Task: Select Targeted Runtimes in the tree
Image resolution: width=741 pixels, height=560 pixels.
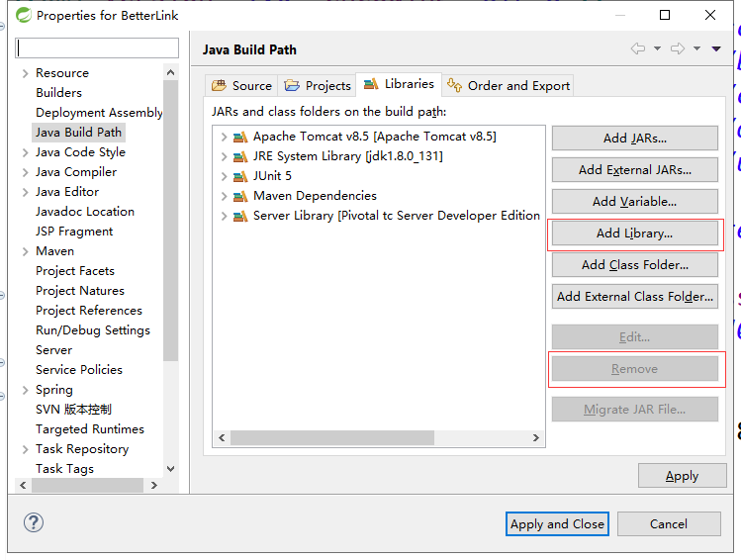Action: 90,429
